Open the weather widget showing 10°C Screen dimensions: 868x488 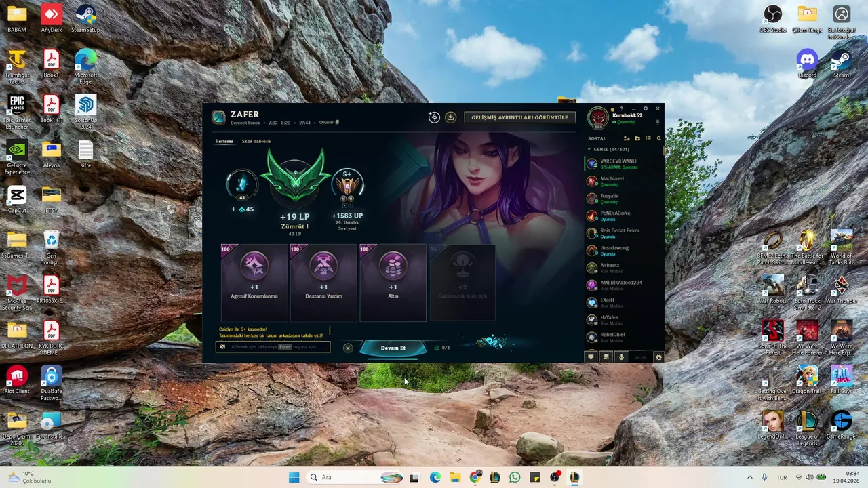click(x=28, y=477)
